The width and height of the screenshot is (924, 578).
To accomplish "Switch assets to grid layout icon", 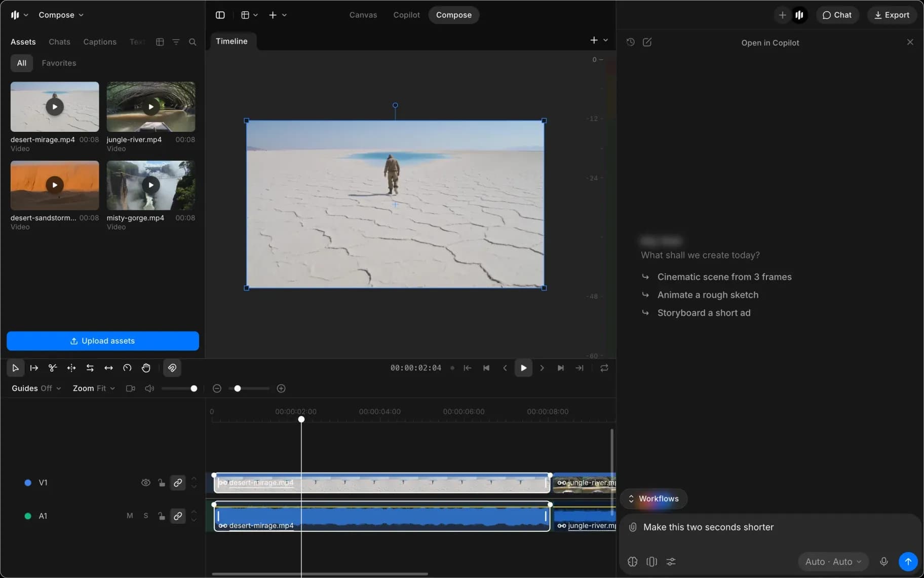I will pyautogui.click(x=160, y=42).
